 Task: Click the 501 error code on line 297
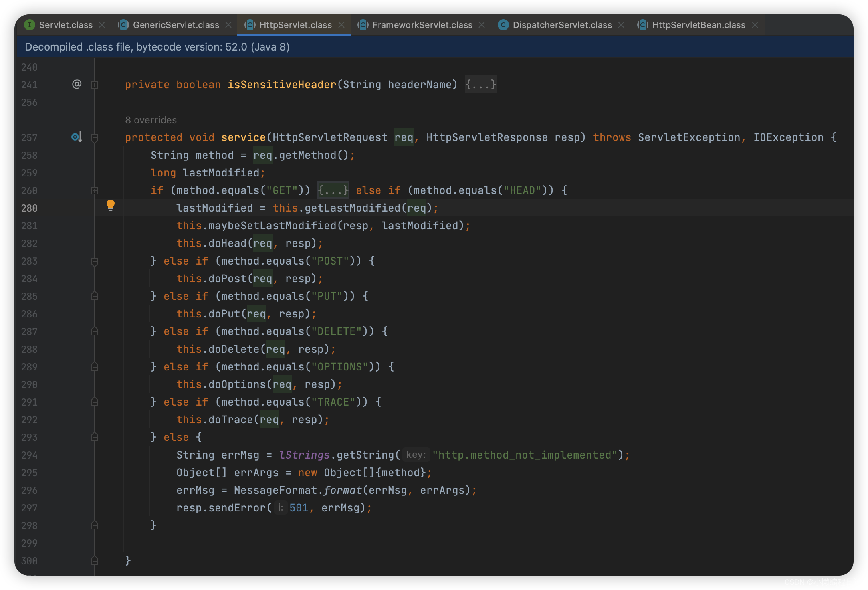click(299, 508)
